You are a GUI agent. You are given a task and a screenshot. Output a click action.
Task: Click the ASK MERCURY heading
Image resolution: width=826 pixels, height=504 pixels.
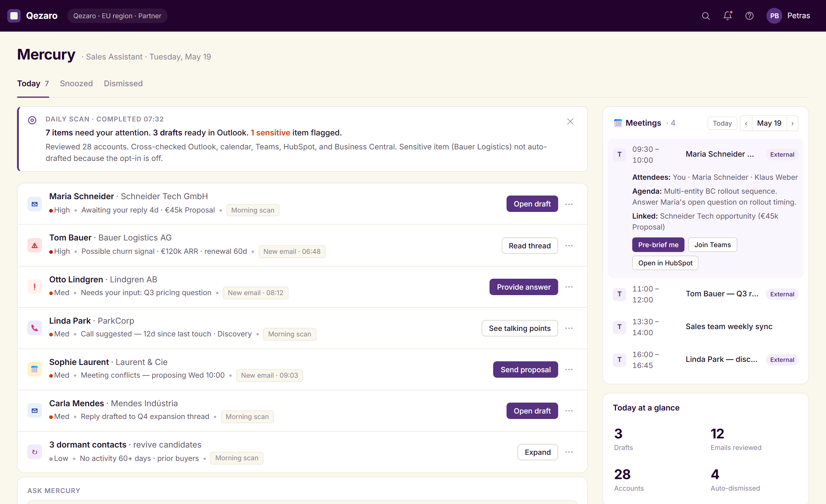tap(54, 491)
